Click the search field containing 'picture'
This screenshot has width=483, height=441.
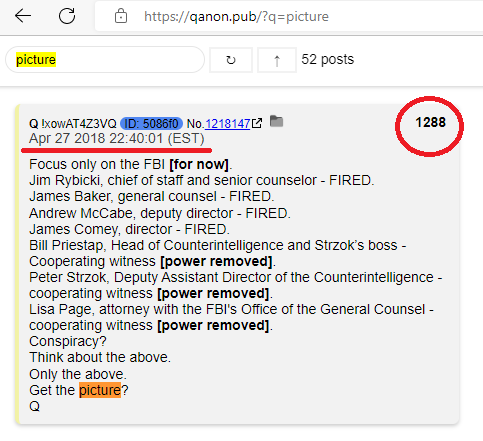click(105, 60)
